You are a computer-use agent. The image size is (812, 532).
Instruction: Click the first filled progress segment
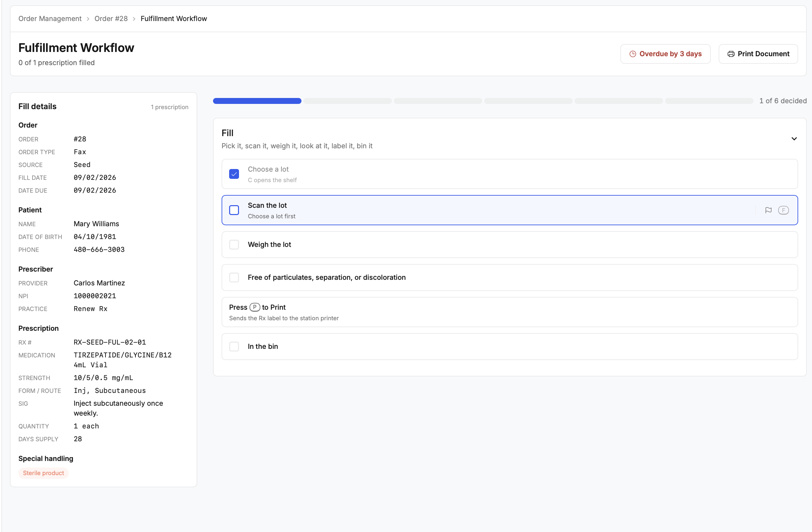pos(257,101)
